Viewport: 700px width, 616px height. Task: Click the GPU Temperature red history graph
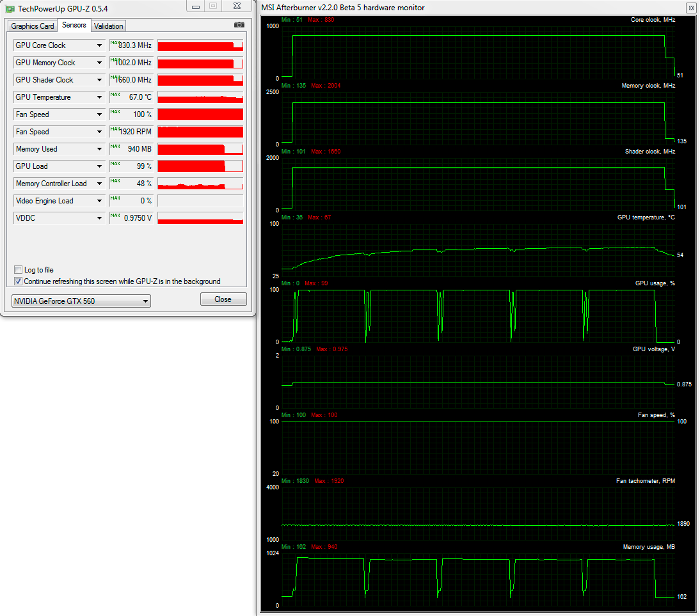click(200, 97)
